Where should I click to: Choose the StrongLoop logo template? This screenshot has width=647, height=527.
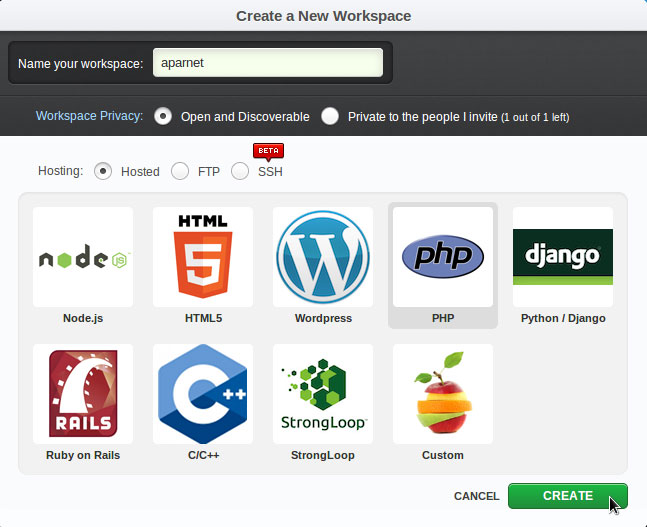tap(323, 394)
